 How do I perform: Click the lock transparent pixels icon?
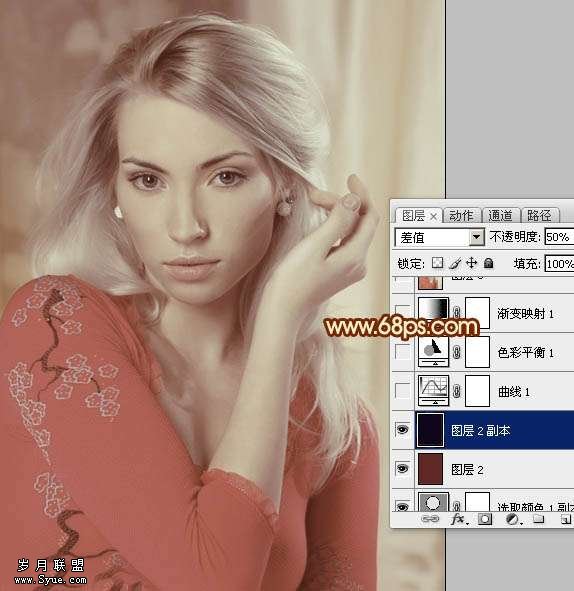click(x=438, y=263)
